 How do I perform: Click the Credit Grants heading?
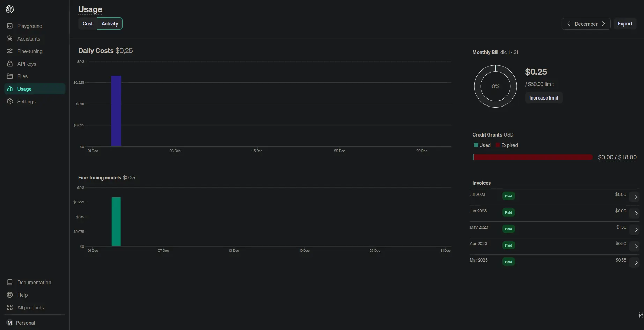487,135
